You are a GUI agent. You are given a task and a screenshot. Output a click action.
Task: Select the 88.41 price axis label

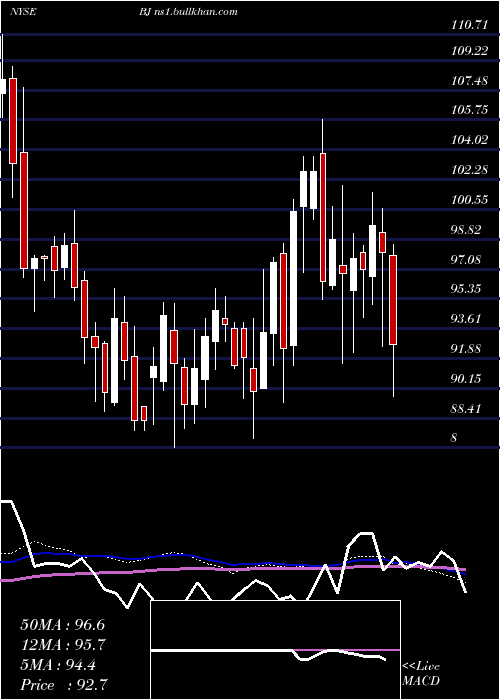[x=467, y=408]
